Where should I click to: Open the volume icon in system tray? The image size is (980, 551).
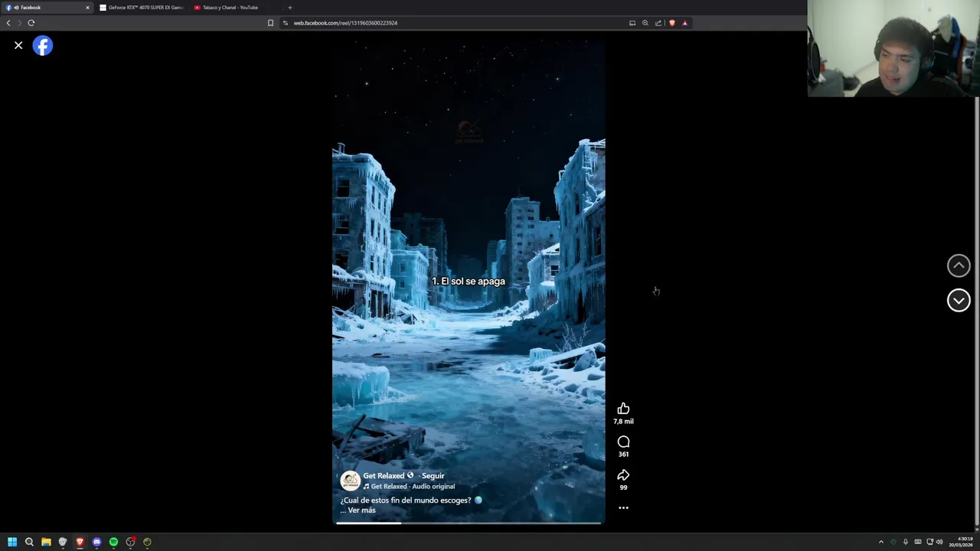(939, 542)
